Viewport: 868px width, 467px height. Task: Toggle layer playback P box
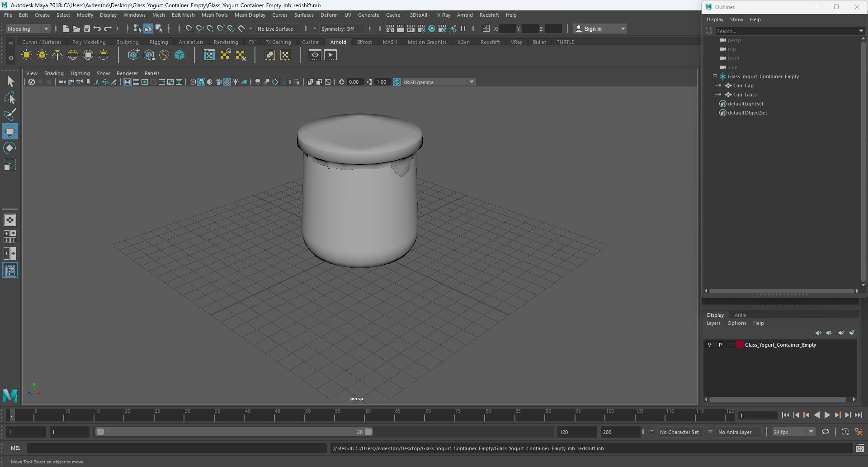pyautogui.click(x=720, y=345)
